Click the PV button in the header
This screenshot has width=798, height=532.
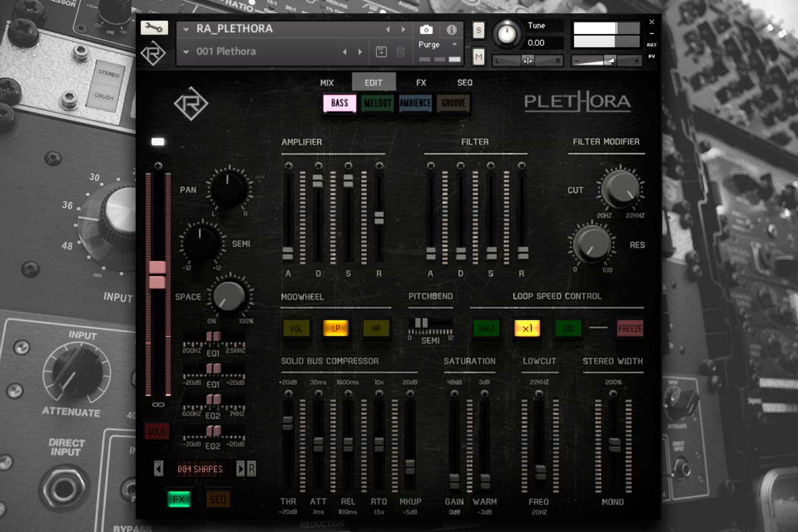[x=652, y=57]
